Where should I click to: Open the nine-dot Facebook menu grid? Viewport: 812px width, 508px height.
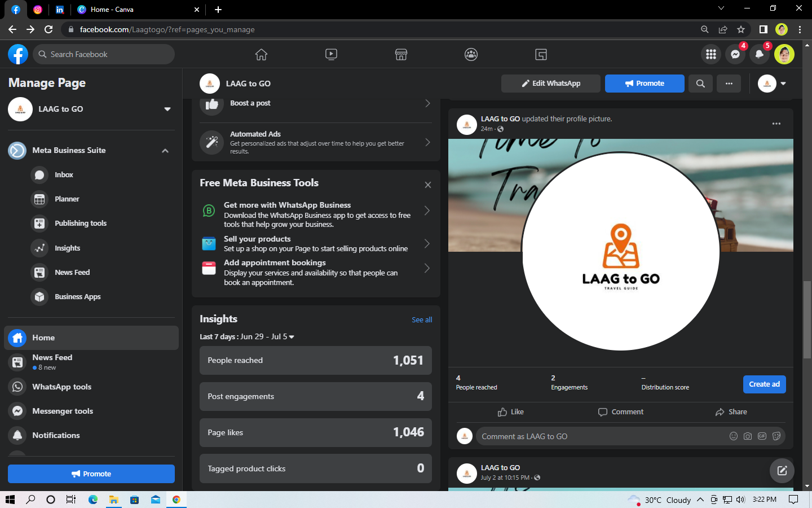pyautogui.click(x=711, y=54)
